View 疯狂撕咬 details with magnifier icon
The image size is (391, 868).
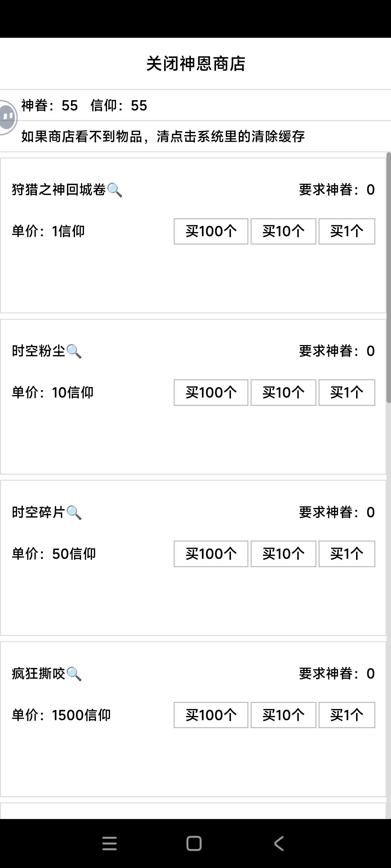[74, 674]
